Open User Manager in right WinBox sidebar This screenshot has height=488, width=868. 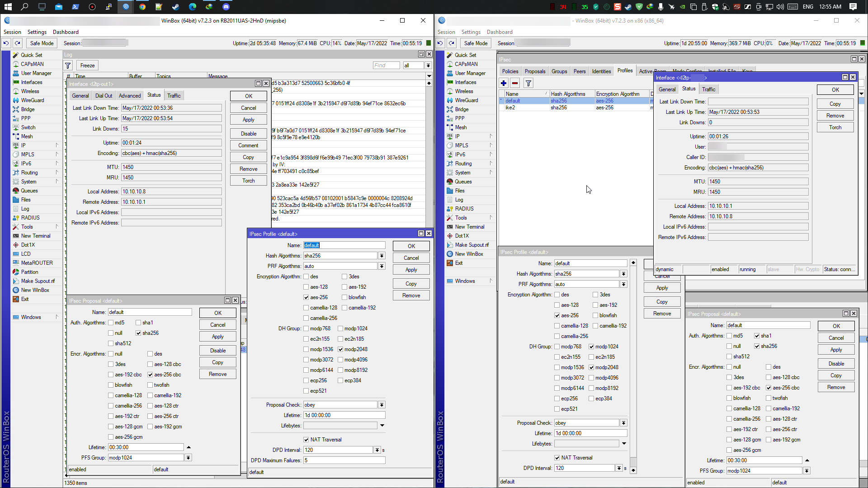(x=470, y=73)
